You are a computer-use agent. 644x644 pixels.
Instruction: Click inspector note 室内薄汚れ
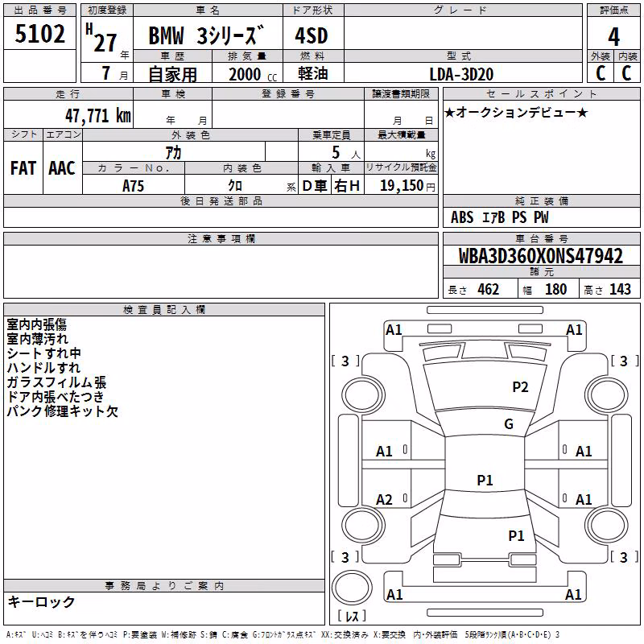[37, 339]
